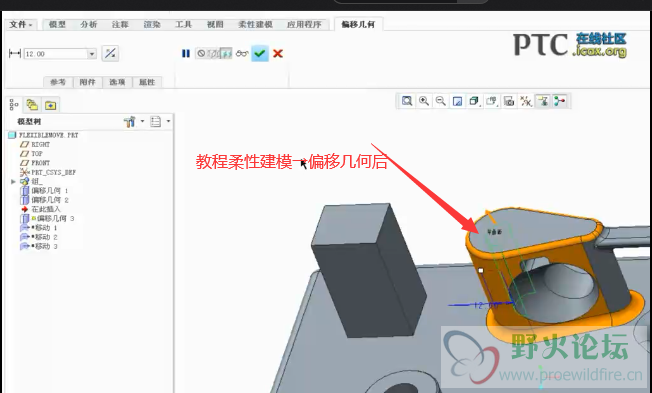Click the model tree show list icon
This screenshot has height=393, width=652.
(x=156, y=121)
